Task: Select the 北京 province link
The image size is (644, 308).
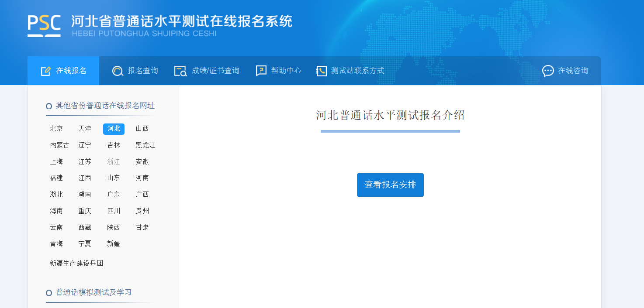Action: click(56, 129)
